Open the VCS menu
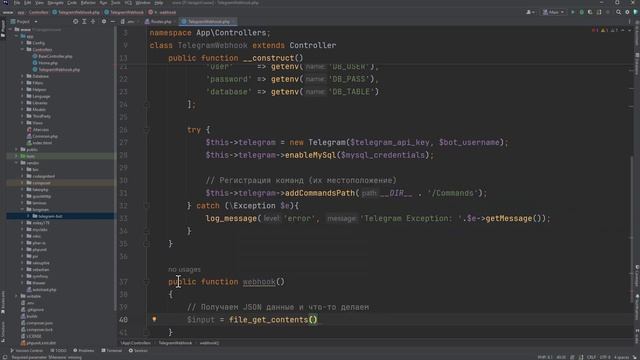Viewport: 640px width, 360px height. click(x=128, y=3)
